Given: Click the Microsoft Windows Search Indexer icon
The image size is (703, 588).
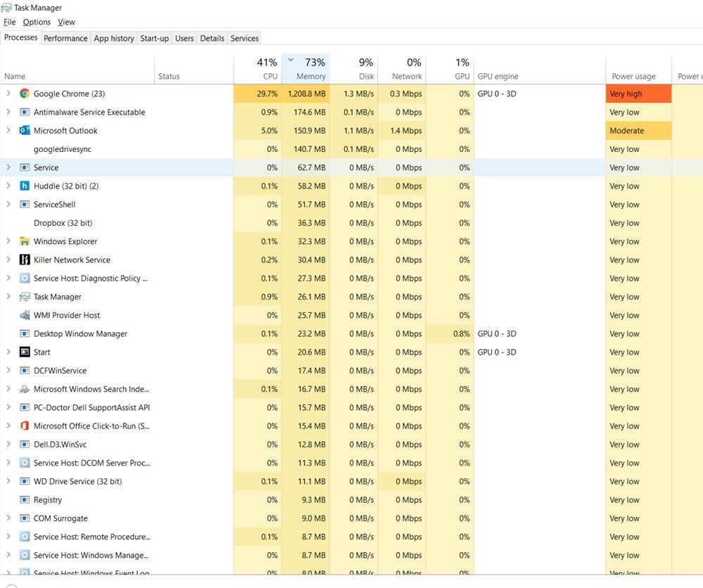Looking at the screenshot, I should (25, 389).
